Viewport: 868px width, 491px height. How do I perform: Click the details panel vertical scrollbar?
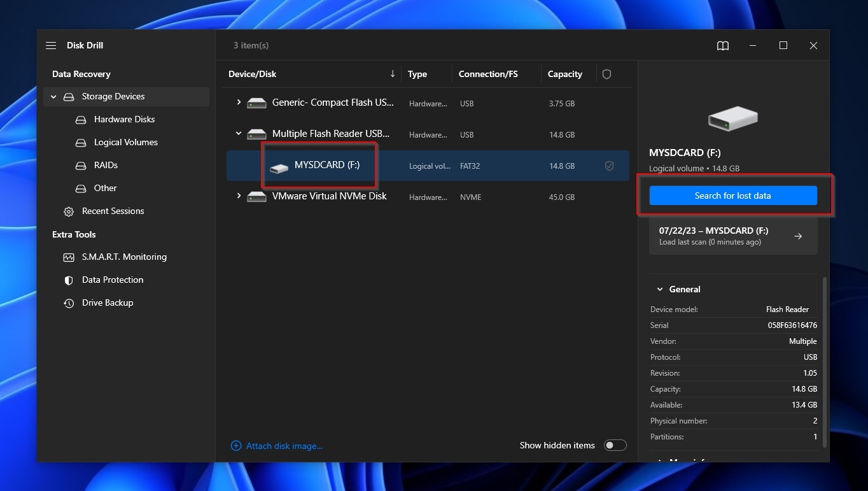coord(825,362)
